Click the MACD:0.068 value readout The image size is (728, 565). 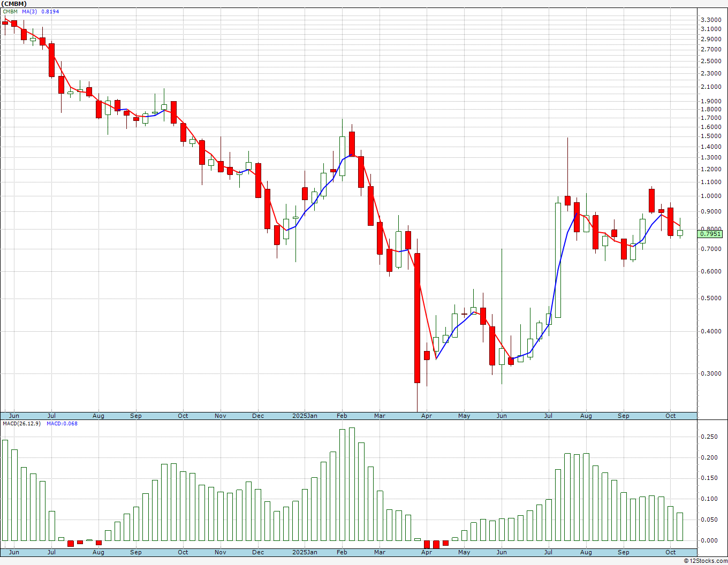(x=62, y=424)
